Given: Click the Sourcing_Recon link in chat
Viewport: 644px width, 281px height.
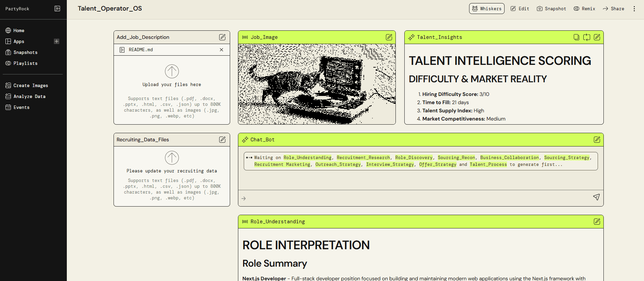Looking at the screenshot, I should (456, 157).
